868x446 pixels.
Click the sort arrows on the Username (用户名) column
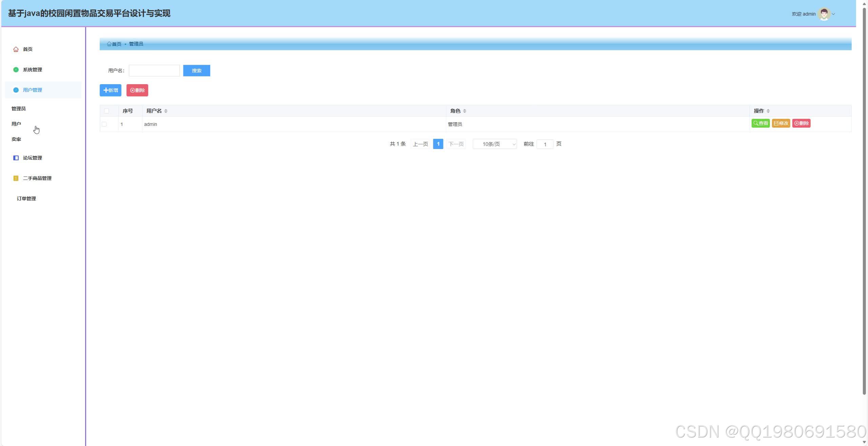(x=166, y=111)
